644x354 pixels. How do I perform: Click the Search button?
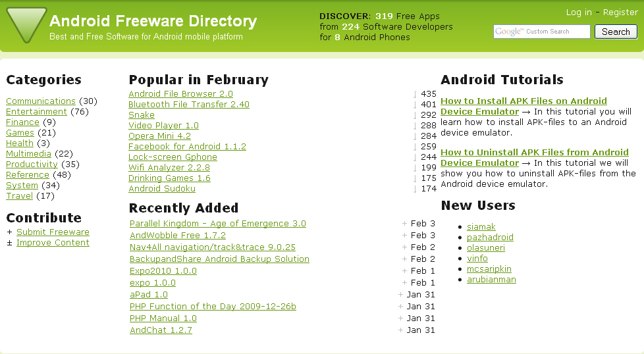[616, 32]
